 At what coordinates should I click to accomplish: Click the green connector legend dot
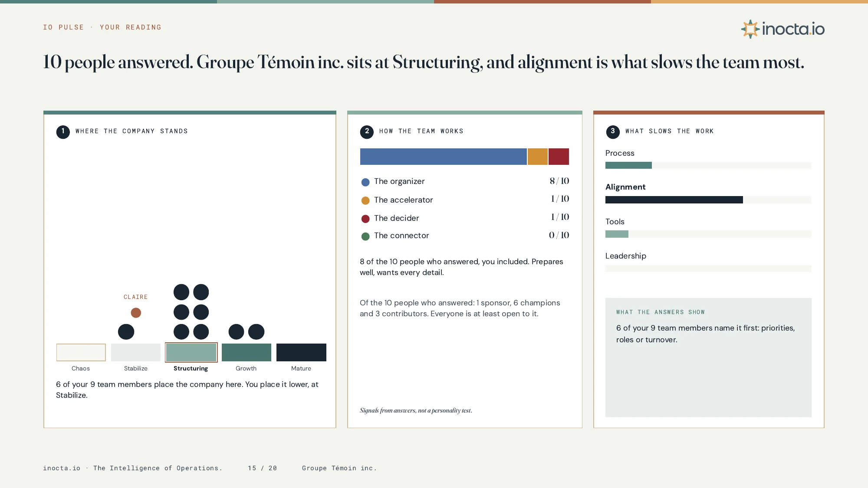365,236
